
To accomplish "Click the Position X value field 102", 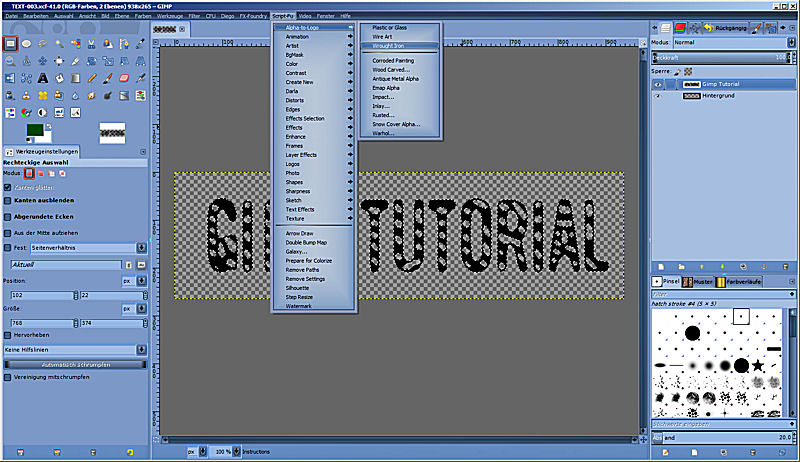I will point(42,295).
